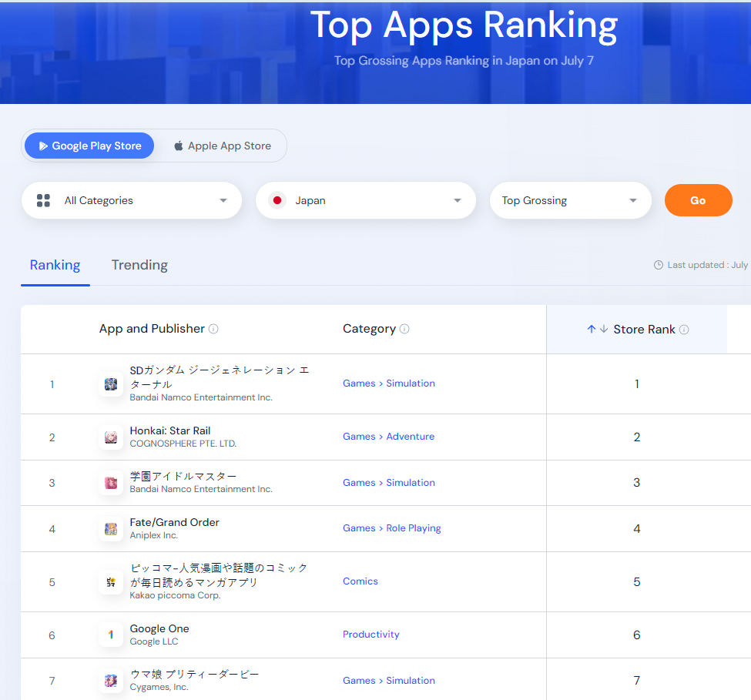
Task: Click the Productivity category link
Action: (x=371, y=634)
